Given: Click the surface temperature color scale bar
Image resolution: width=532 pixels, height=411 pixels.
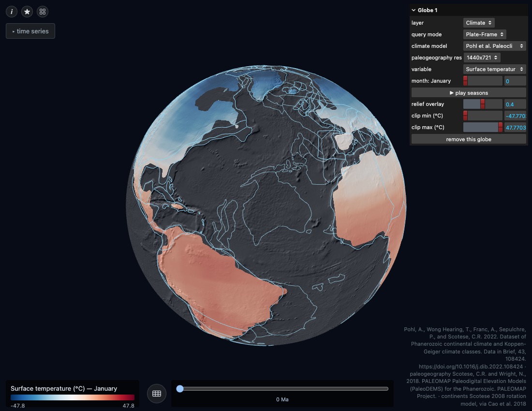Looking at the screenshot, I should [73, 397].
